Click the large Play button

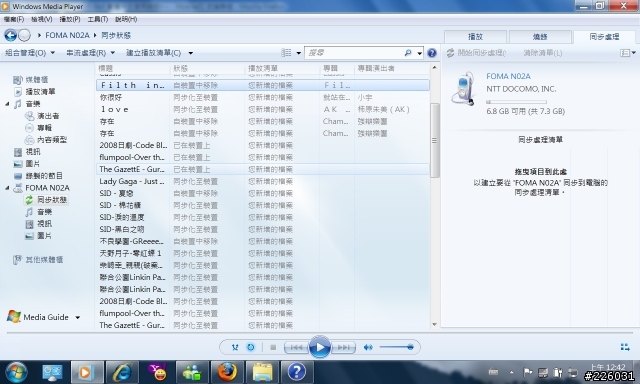coord(320,347)
